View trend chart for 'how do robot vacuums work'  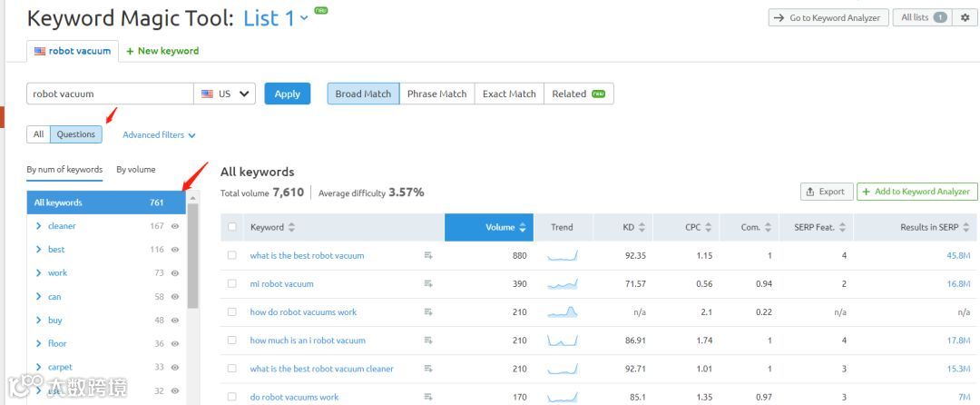click(563, 311)
